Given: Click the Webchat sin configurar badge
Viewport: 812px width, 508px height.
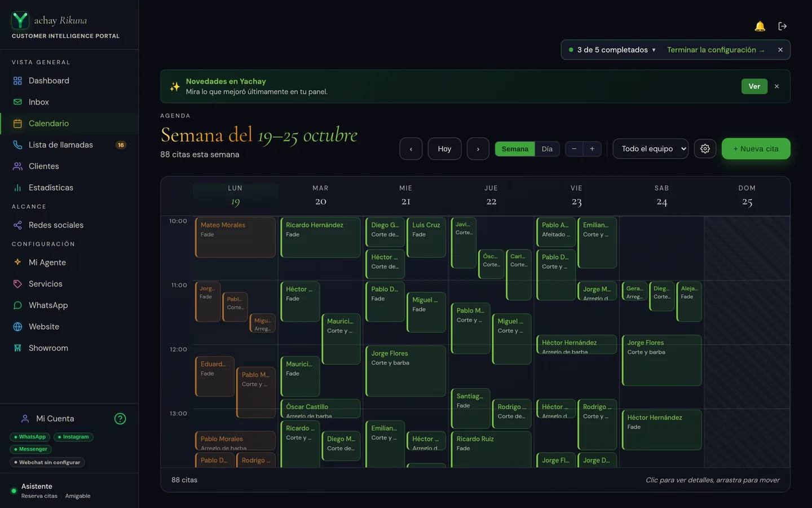Looking at the screenshot, I should pyautogui.click(x=47, y=462).
